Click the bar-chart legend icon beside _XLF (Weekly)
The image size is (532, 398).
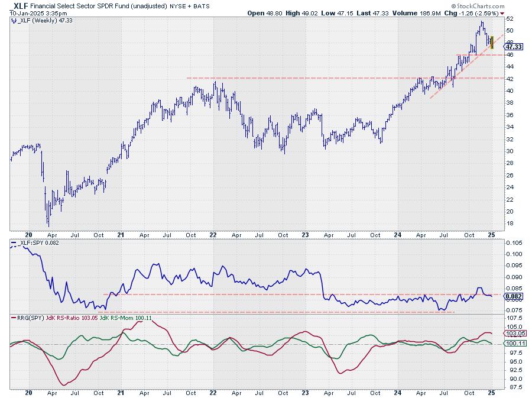(x=14, y=21)
